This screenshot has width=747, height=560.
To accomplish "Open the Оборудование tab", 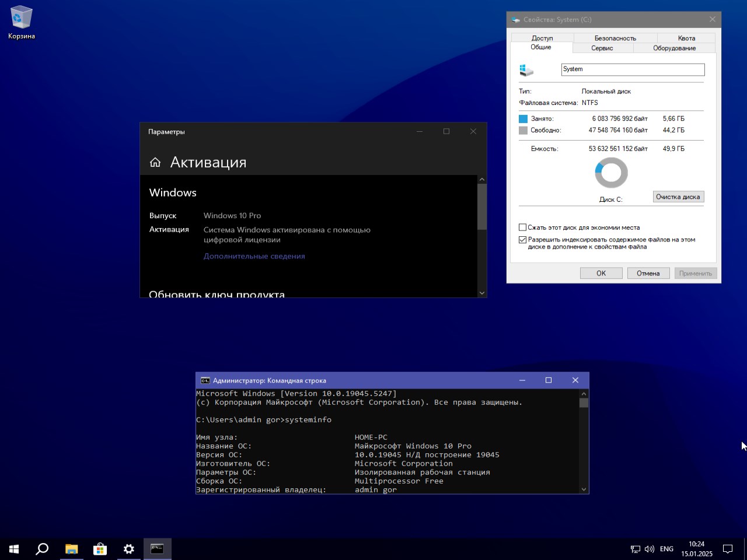I will pos(674,48).
